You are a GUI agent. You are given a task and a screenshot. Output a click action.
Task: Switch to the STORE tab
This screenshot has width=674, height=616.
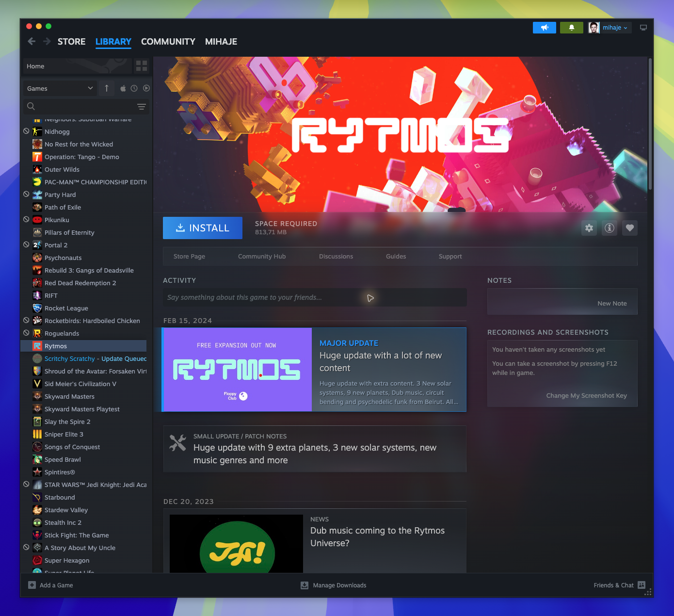[x=72, y=42]
